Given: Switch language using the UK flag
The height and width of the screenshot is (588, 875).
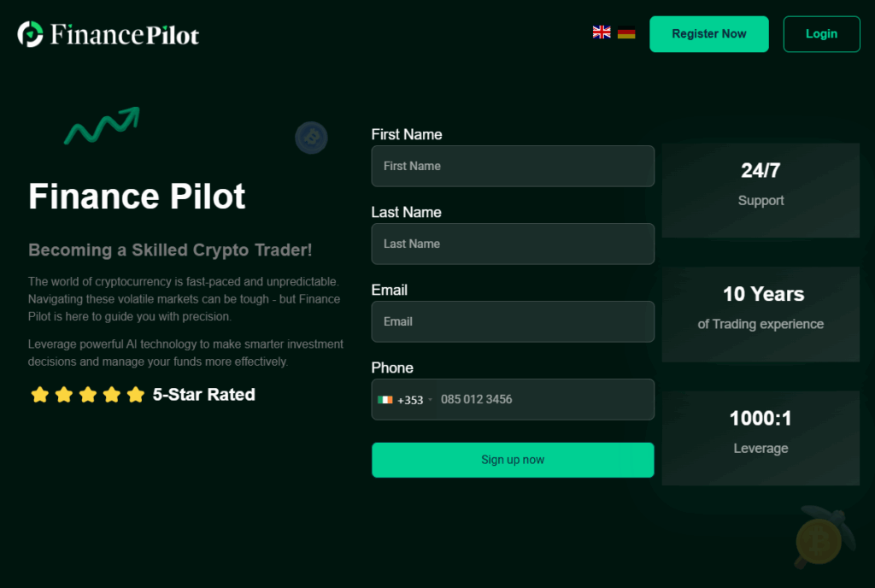Looking at the screenshot, I should pyautogui.click(x=602, y=32).
